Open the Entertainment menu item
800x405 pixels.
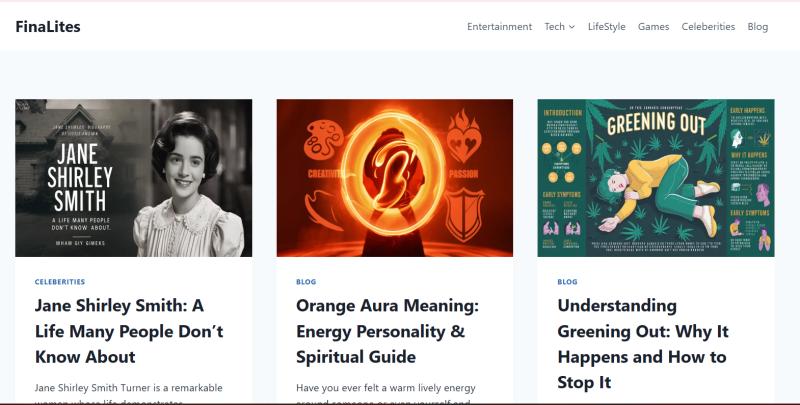(499, 27)
